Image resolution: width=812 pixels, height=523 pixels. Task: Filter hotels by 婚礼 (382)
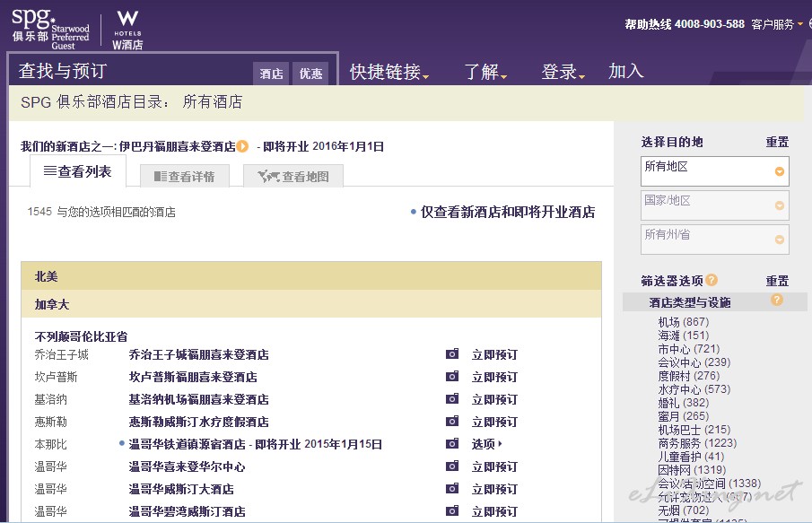684,403
